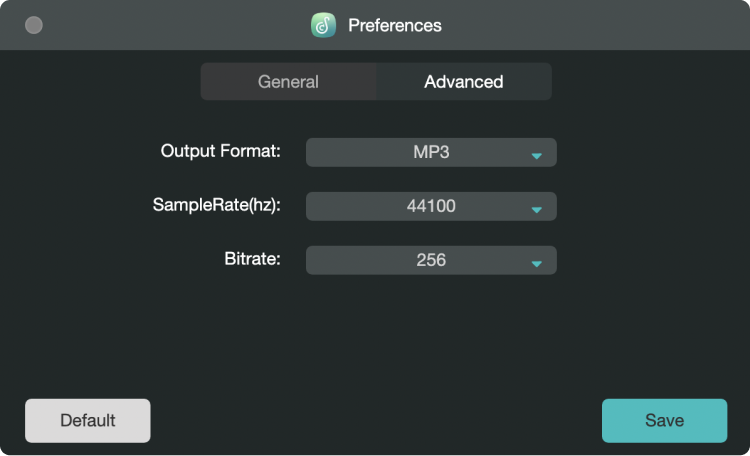750x456 pixels.
Task: Click the SampleRate(hz) label text
Action: (x=217, y=205)
